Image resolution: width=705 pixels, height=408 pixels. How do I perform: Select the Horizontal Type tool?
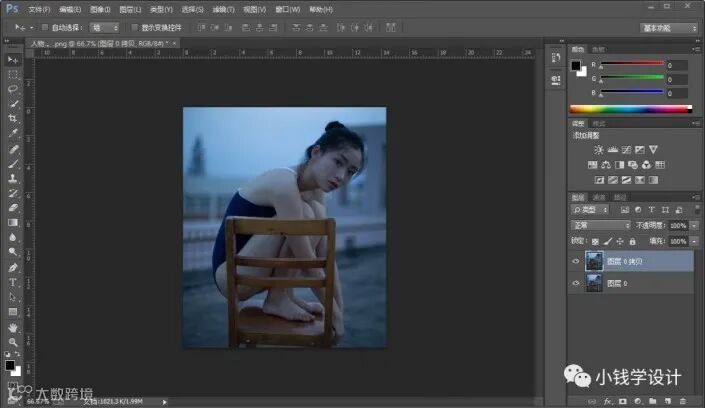coord(13,283)
